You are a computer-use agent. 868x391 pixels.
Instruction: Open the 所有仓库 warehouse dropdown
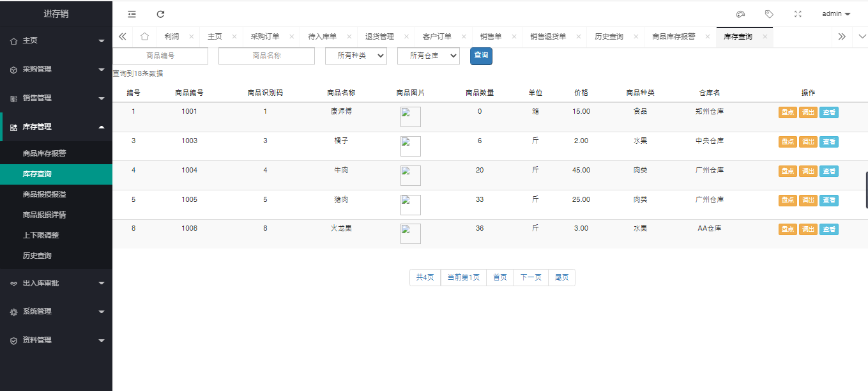[x=428, y=56]
